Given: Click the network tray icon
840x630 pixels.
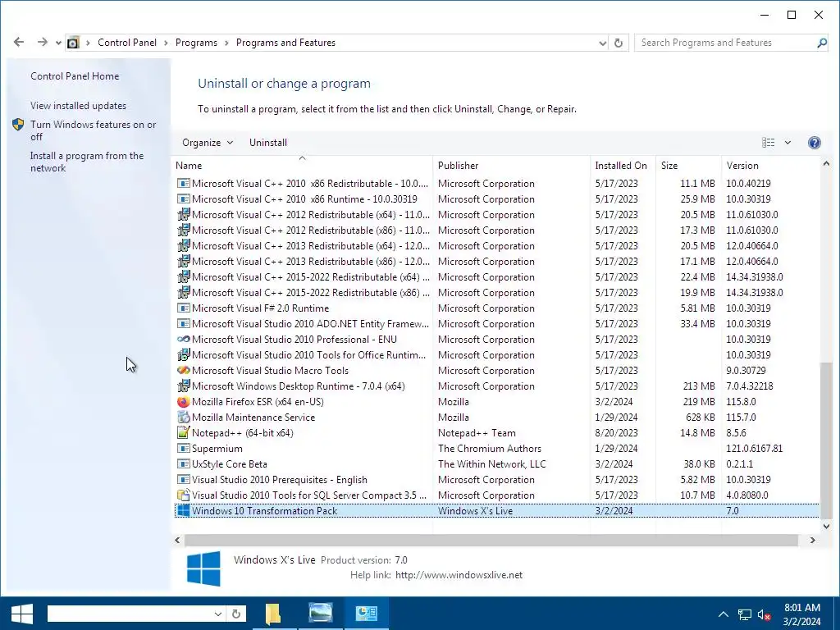Looking at the screenshot, I should tap(744, 615).
